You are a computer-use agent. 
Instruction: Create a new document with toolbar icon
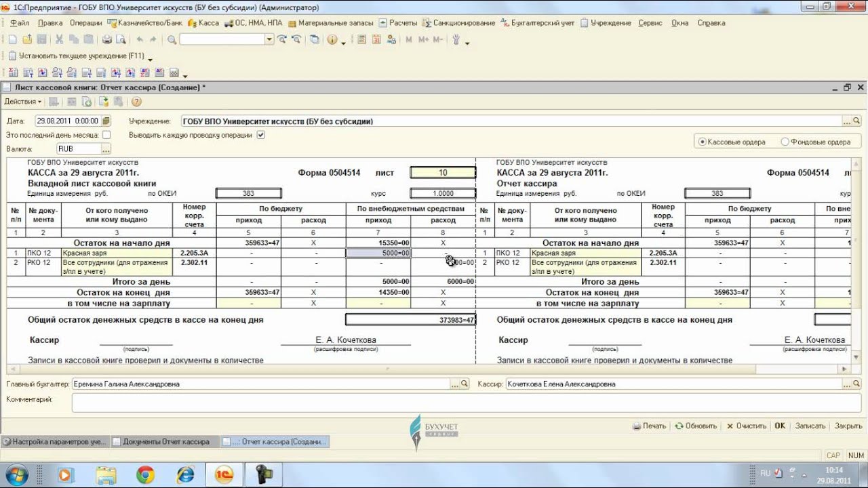point(12,40)
